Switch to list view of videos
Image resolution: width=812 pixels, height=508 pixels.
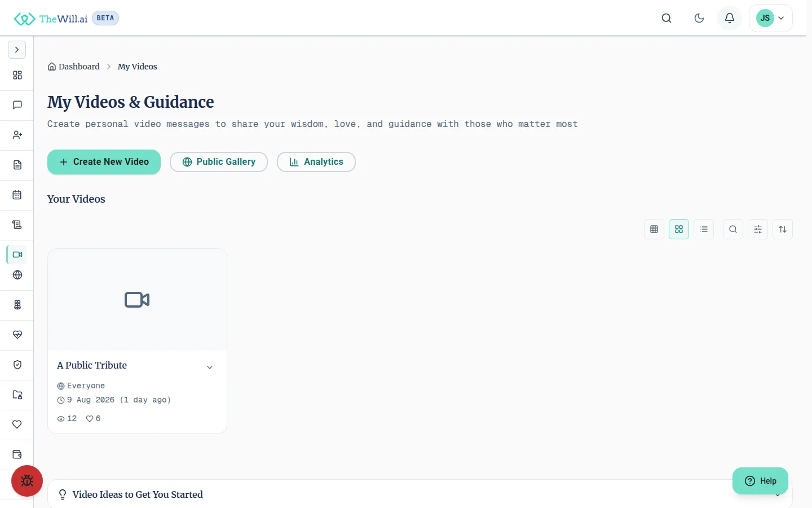704,229
